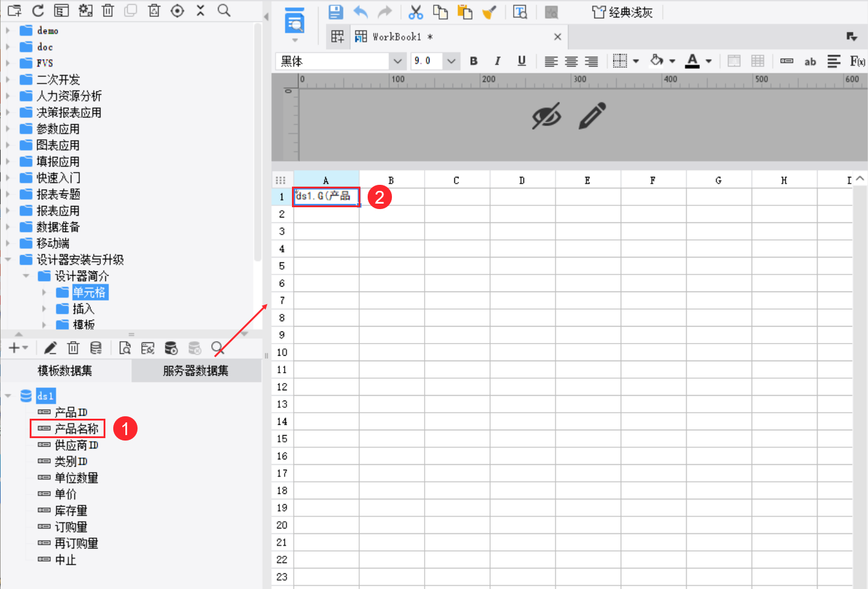This screenshot has width=868, height=589.
Task: Toggle italic formatting
Action: [x=497, y=61]
